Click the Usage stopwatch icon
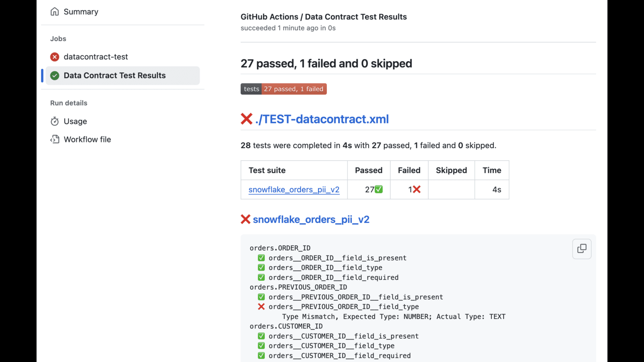Viewport: 644px width, 362px height. [x=55, y=121]
